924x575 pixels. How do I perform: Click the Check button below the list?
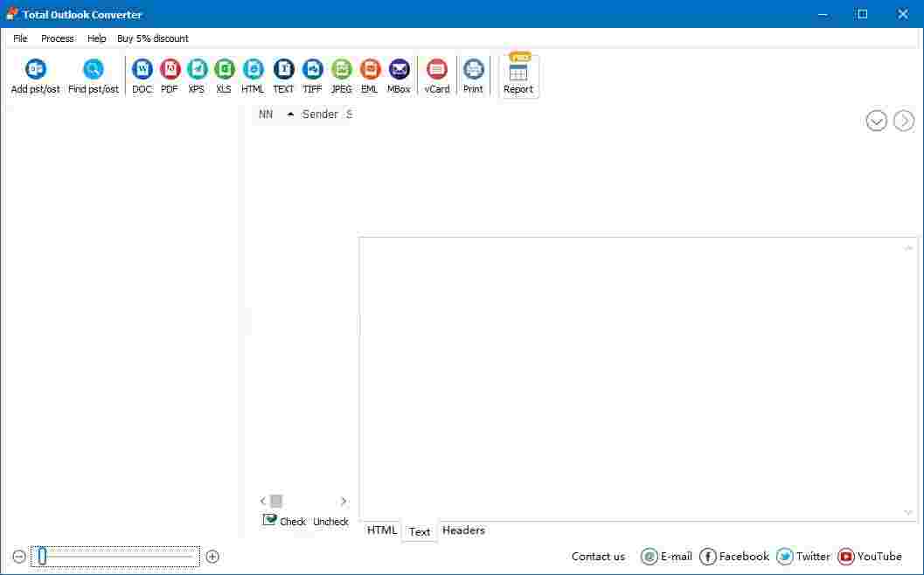(x=285, y=521)
